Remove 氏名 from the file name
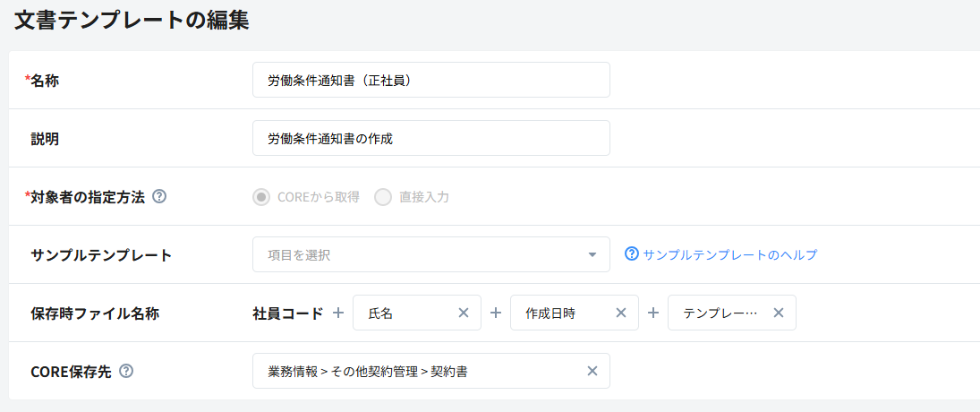980x412 pixels. point(464,313)
